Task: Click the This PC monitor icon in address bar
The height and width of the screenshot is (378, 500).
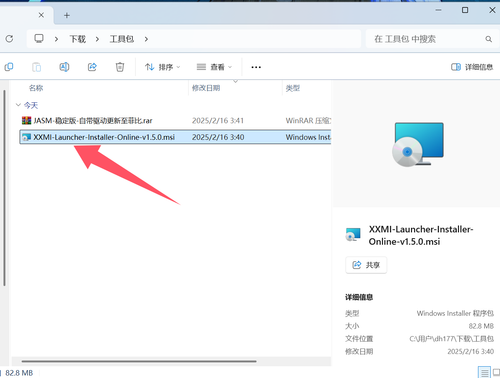Action: [x=39, y=39]
